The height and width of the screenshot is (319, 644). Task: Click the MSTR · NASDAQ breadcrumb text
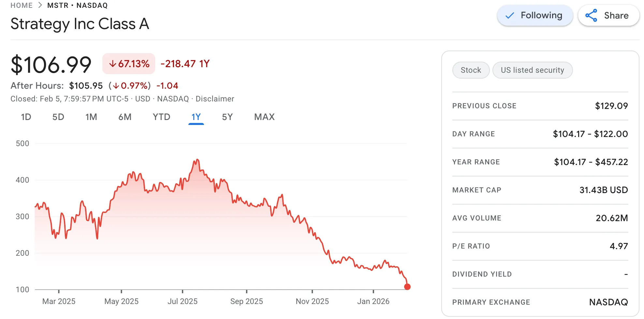[77, 5]
